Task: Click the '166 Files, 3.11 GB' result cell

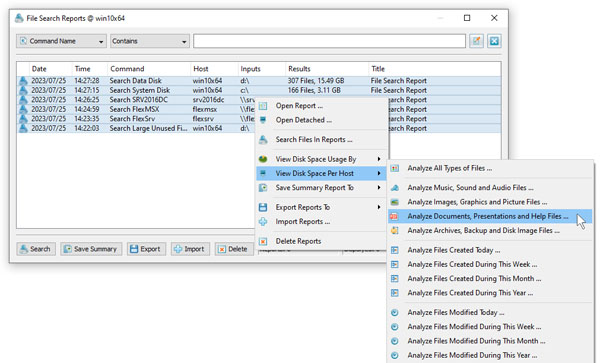Action: [314, 90]
